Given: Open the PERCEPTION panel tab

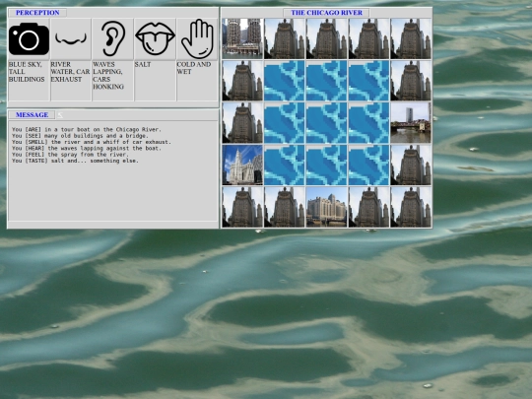Looking at the screenshot, I should pyautogui.click(x=37, y=13).
